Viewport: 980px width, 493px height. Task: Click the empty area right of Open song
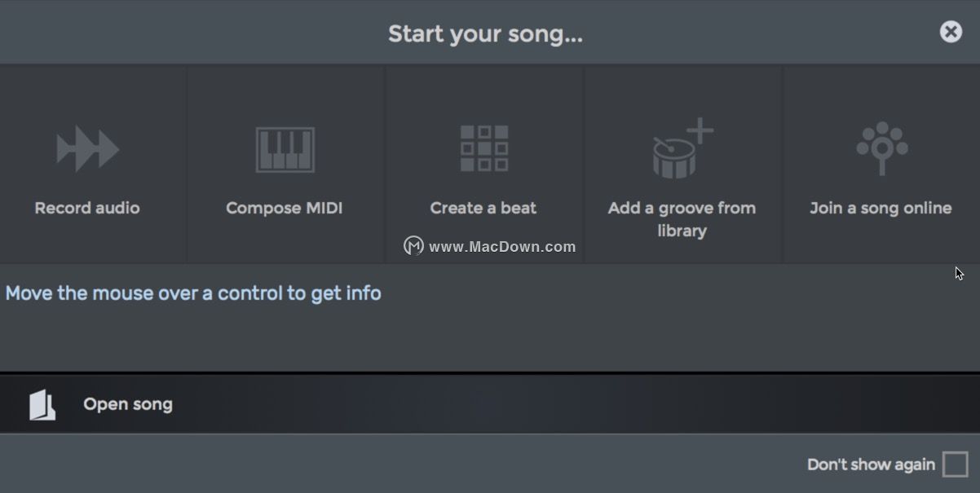[x=571, y=404]
